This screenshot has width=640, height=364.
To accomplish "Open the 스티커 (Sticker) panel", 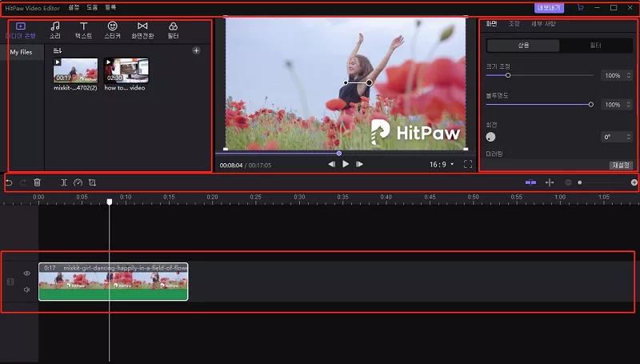I will 113,30.
